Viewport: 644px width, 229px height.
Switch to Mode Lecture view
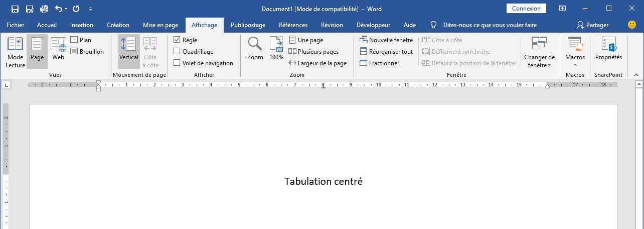click(15, 52)
